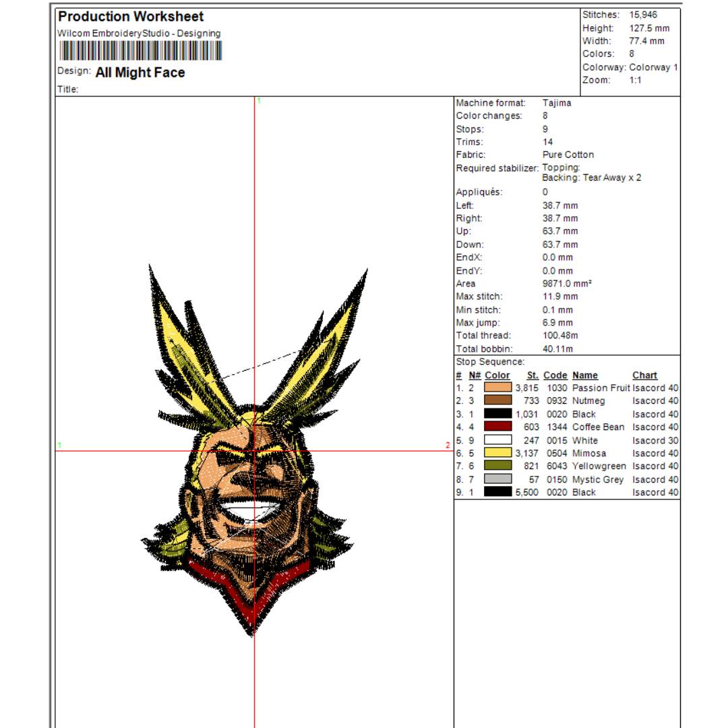Viewport: 728px width, 728px height.
Task: Click the stitch count 5,500
Action: tap(527, 492)
